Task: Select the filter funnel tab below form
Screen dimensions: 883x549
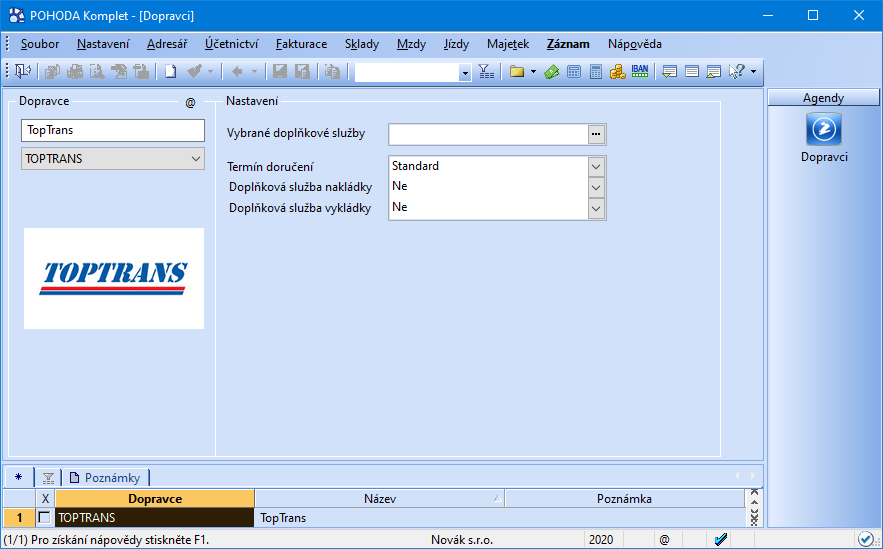Action: pos(48,478)
